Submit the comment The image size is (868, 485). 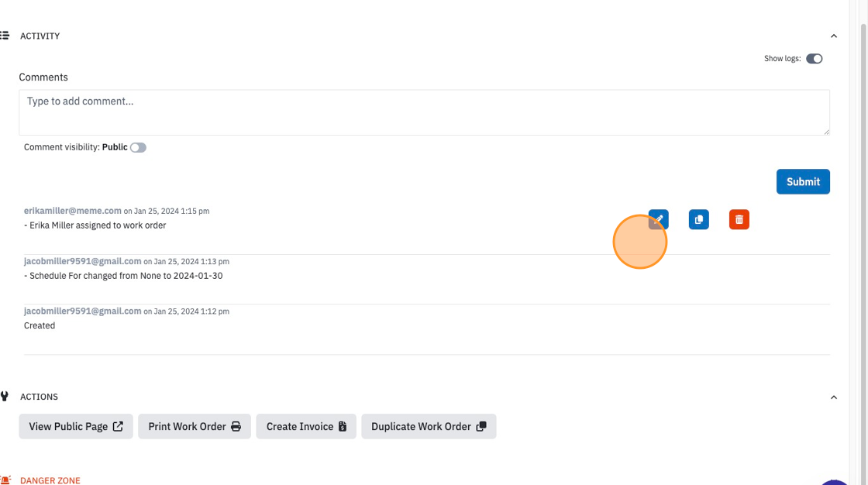click(x=803, y=181)
